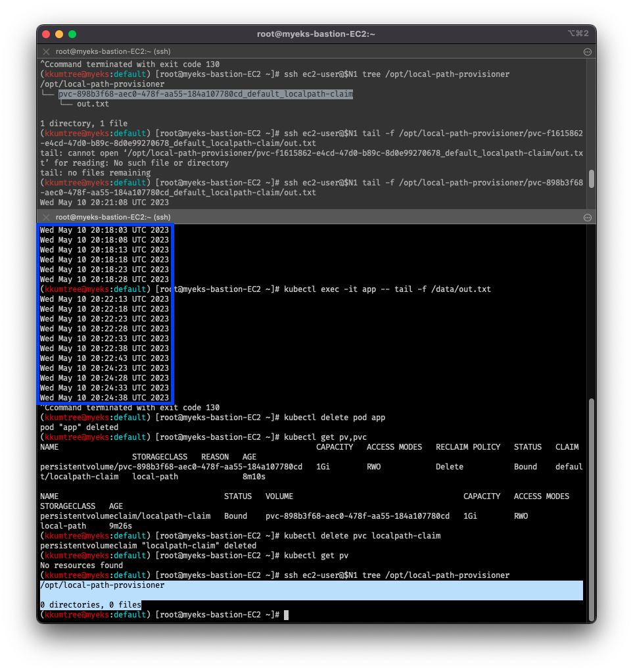Click the yellow minimize window button
The image size is (633, 672).
[x=59, y=34]
